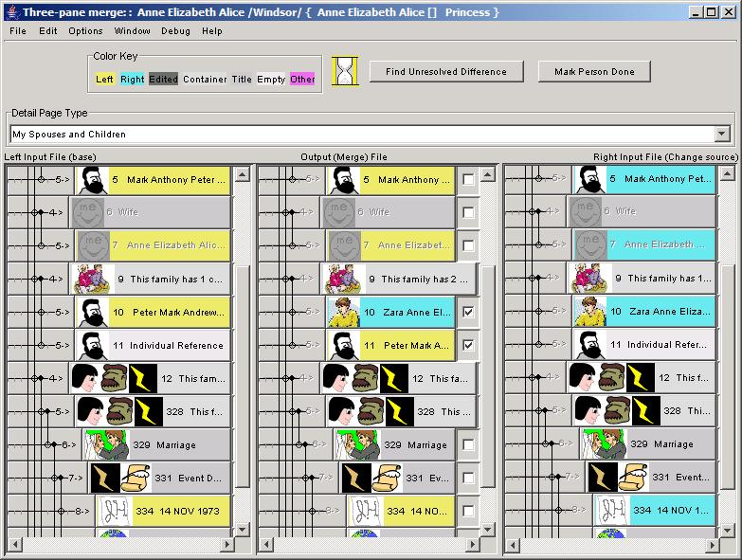742x560 pixels.
Task: Tick the checkbox for the 5 Mark Anthony output row
Action: tap(468, 179)
